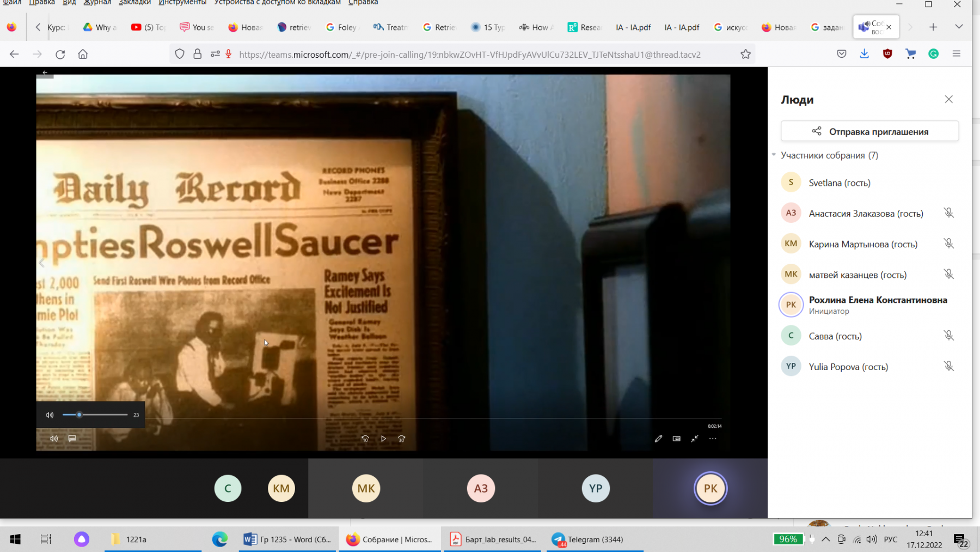Skip back 10 seconds in the video
Viewport: 980px width, 552px height.
click(x=365, y=439)
